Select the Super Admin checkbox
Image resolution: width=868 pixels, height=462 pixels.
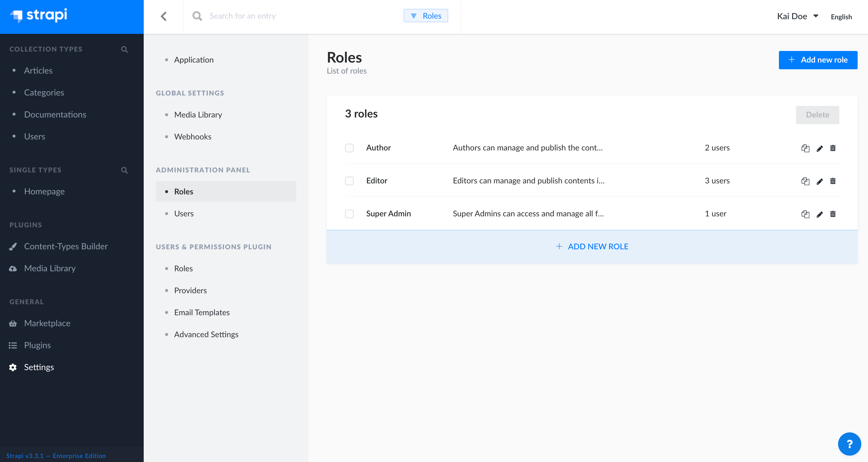pyautogui.click(x=349, y=214)
